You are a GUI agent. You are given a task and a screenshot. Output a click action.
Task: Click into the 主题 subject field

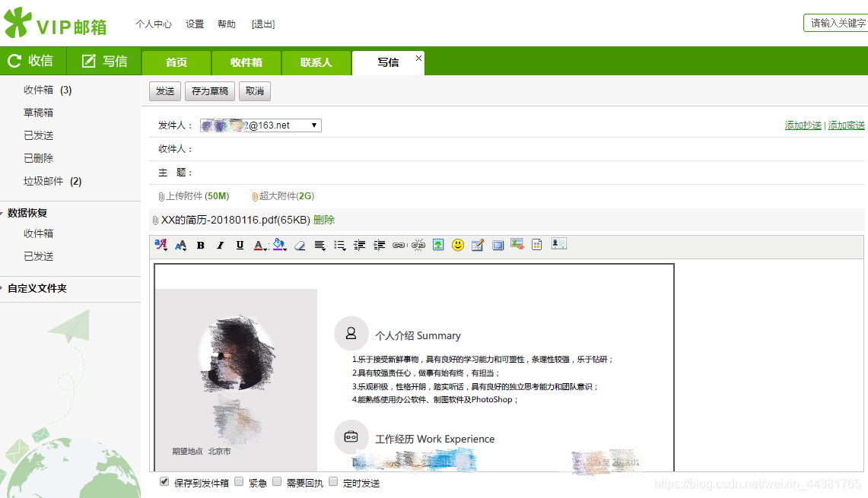pyautogui.click(x=529, y=173)
